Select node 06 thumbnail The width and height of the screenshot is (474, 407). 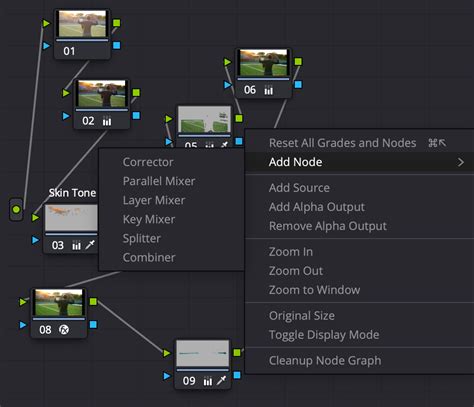tap(263, 63)
